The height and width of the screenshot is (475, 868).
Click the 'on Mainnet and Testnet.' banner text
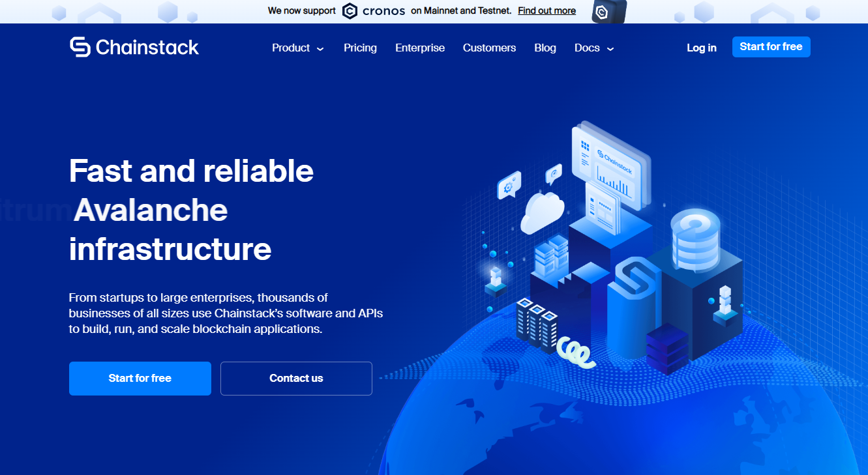coord(461,11)
